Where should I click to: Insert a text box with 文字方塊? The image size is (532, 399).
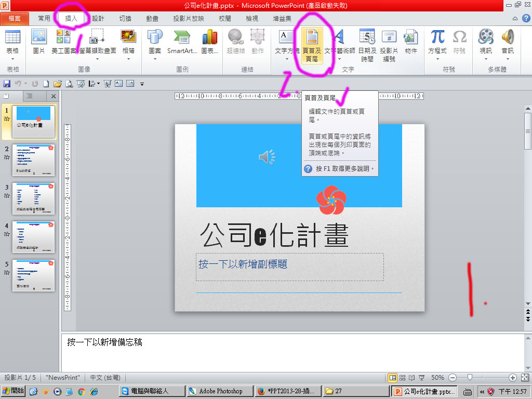click(286, 37)
